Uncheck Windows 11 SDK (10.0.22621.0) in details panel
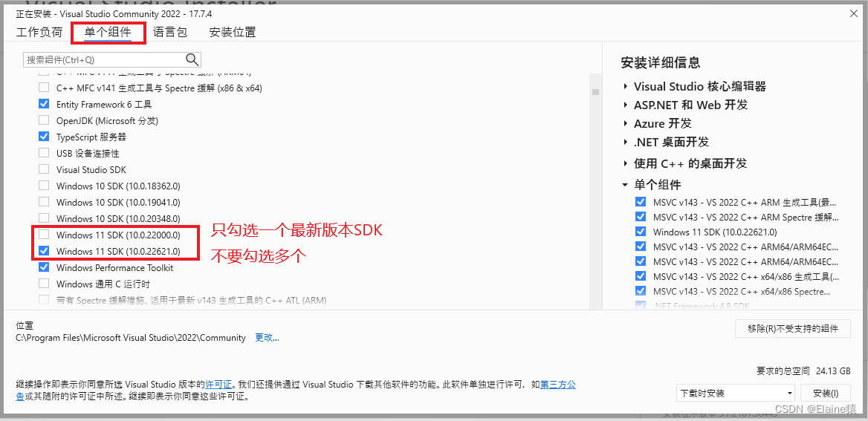 click(x=641, y=231)
